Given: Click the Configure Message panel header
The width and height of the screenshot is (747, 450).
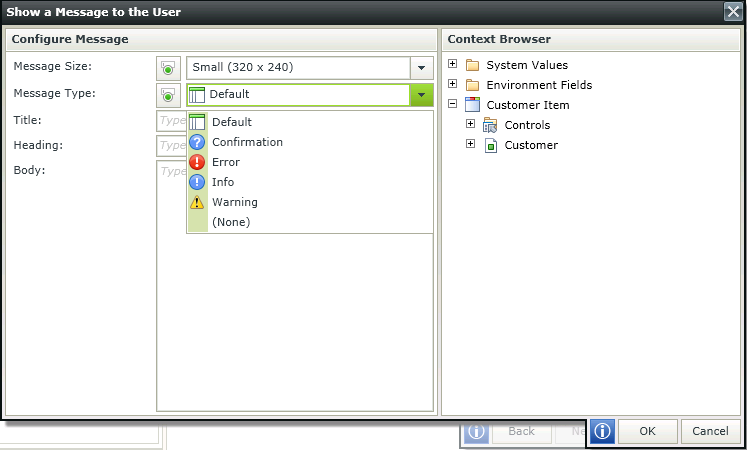Looking at the screenshot, I should [222, 40].
